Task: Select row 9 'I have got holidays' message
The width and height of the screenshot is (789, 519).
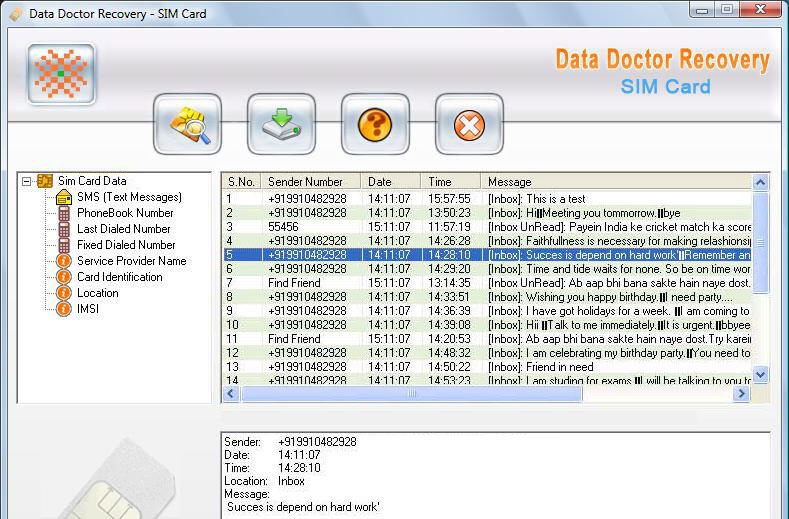Action: 487,311
